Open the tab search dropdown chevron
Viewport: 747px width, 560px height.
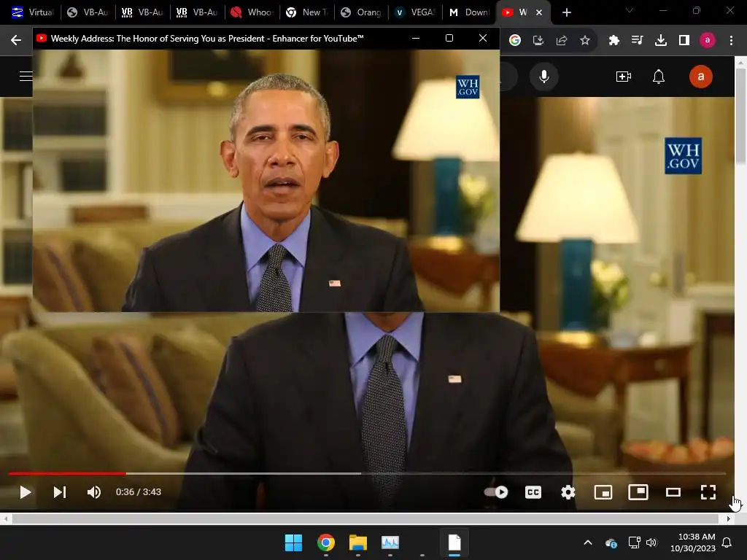point(630,11)
